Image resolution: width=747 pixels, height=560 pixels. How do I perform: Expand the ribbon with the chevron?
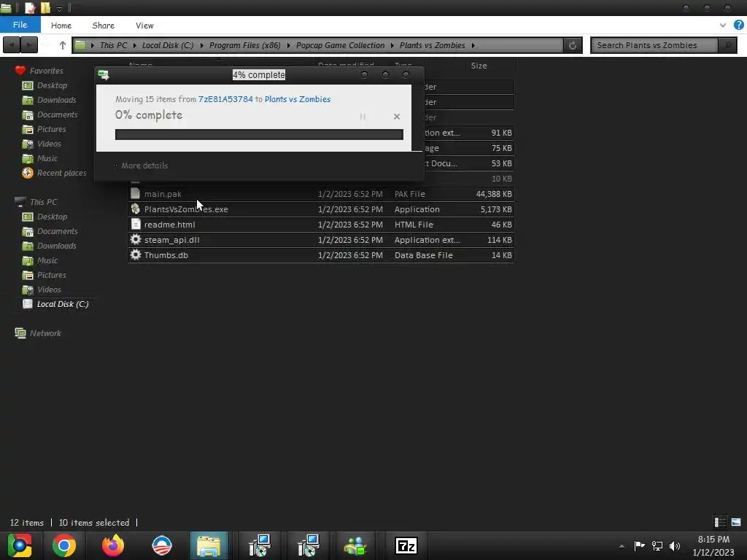723,26
